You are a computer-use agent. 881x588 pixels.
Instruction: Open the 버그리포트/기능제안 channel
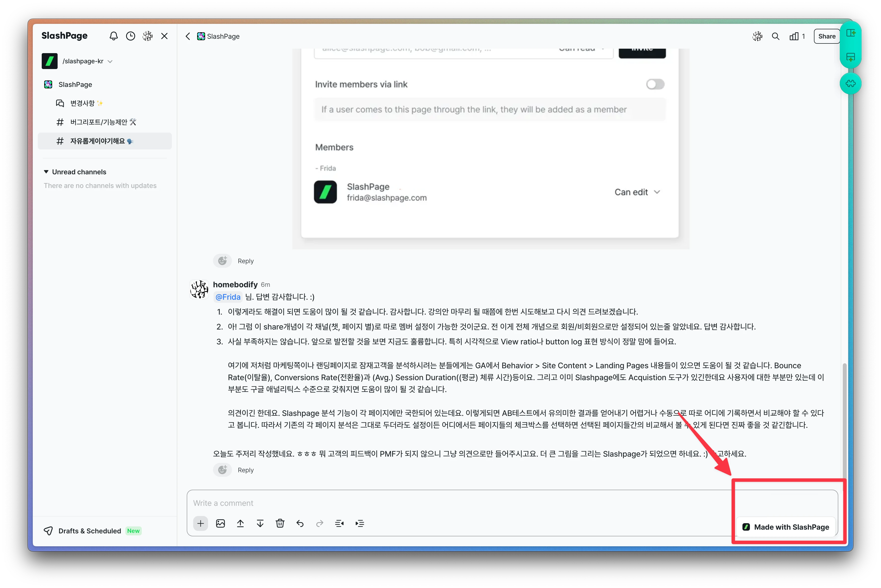click(99, 122)
